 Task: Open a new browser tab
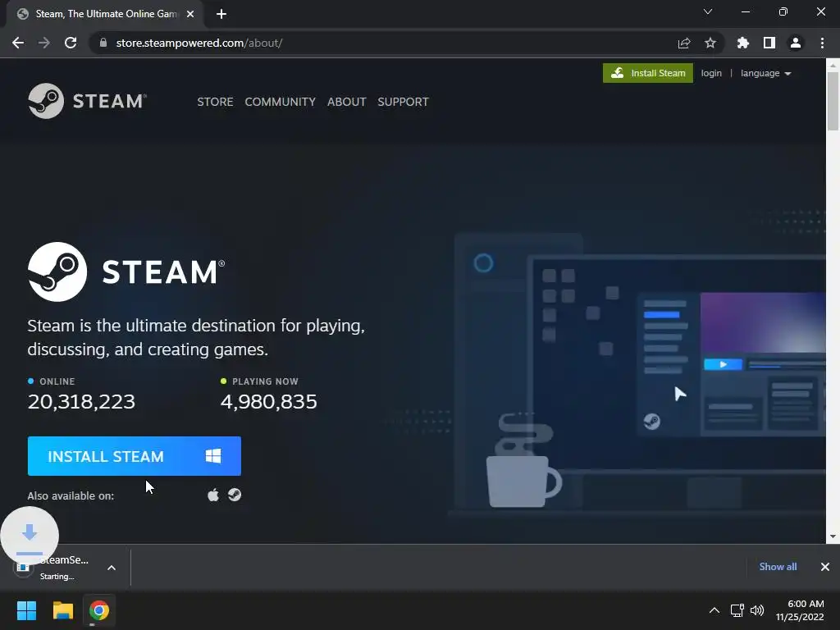tap(221, 14)
